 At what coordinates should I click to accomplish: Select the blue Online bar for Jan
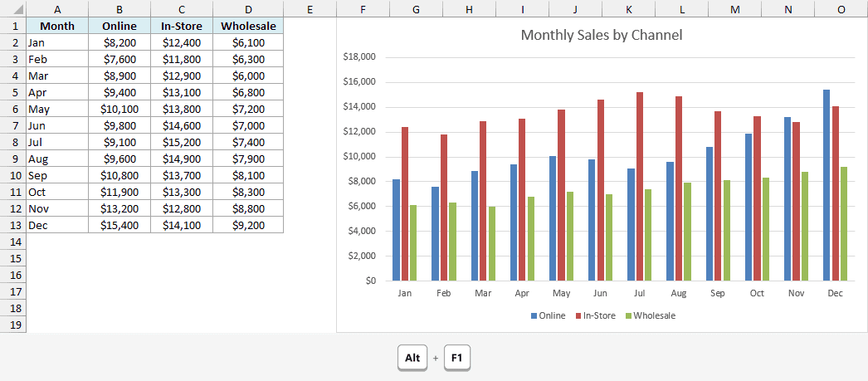coord(397,230)
